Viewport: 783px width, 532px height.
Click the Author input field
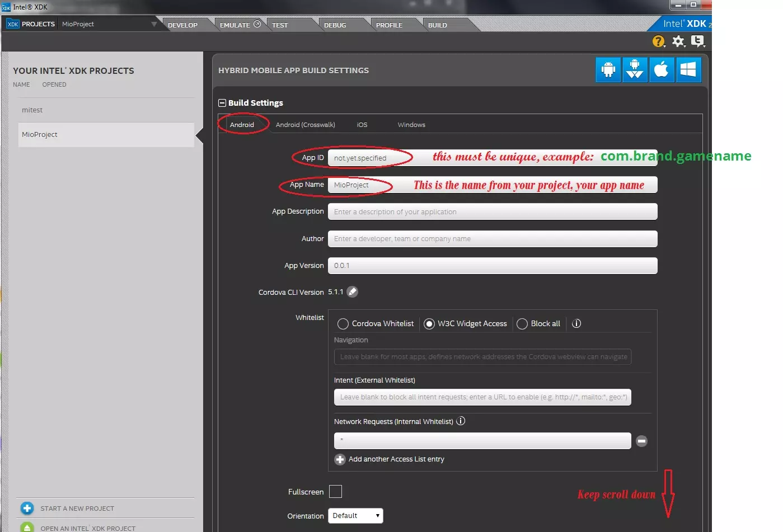(x=493, y=239)
